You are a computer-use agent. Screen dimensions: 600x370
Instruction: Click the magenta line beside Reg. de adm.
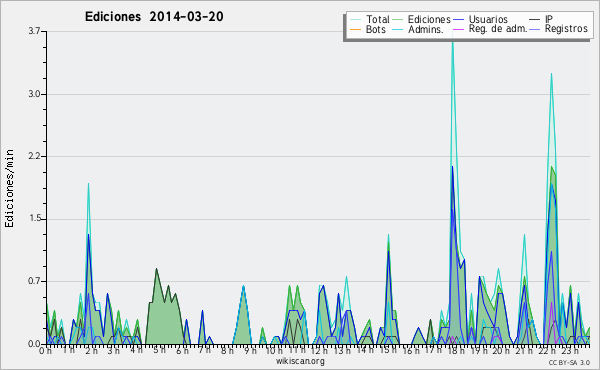click(x=458, y=29)
